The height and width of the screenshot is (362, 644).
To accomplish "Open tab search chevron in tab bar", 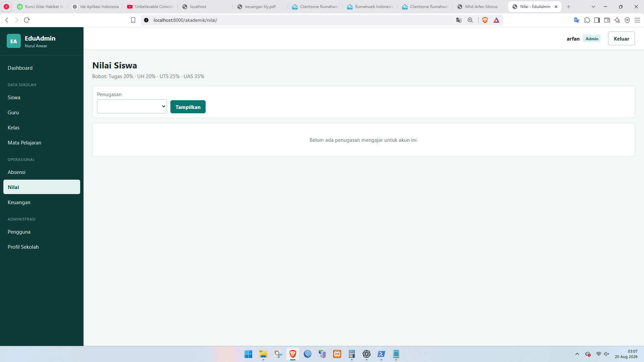I will point(593,7).
